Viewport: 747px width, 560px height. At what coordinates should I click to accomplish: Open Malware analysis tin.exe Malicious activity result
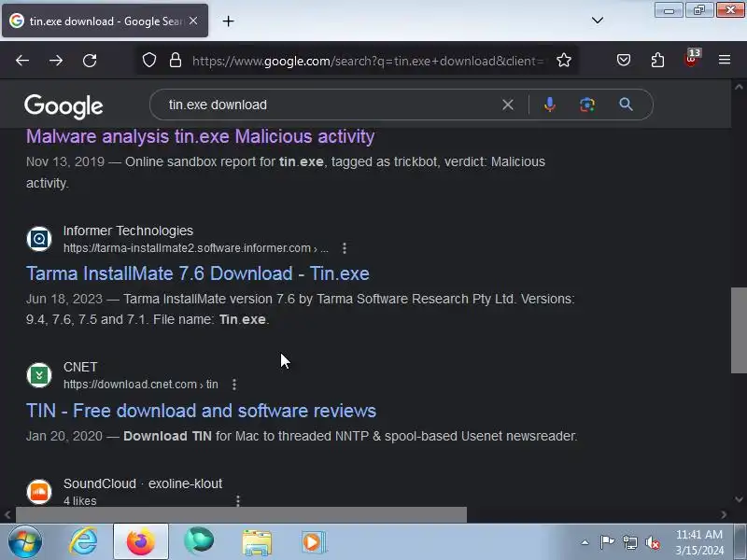200,136
